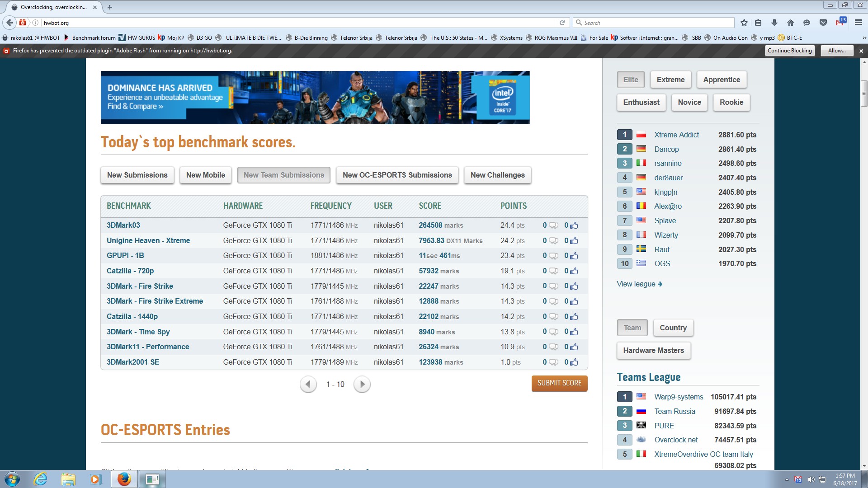Adjust volume via the system tray speaker
Image resolution: width=868 pixels, height=488 pixels.
[811, 479]
